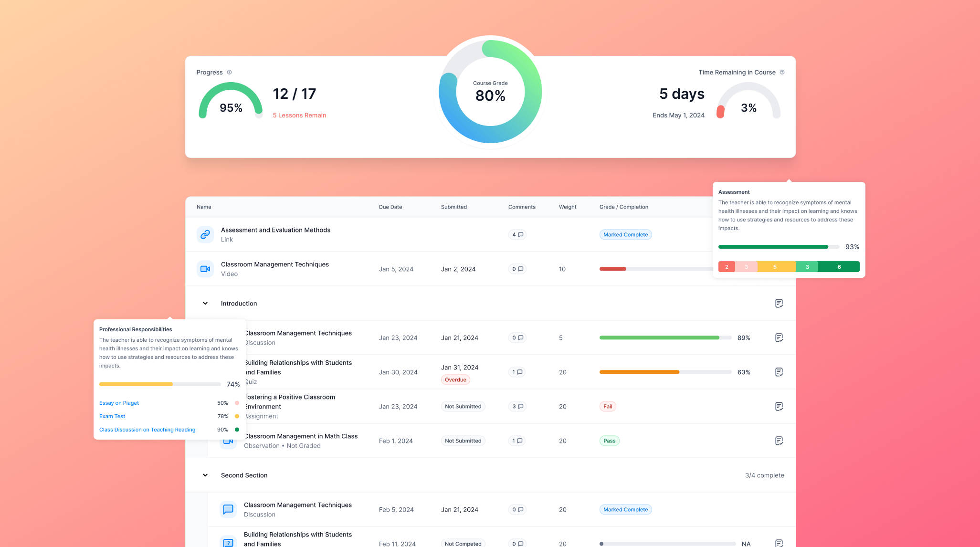The width and height of the screenshot is (980, 547).
Task: Click the 93% Assessment progress bar
Action: (x=779, y=247)
